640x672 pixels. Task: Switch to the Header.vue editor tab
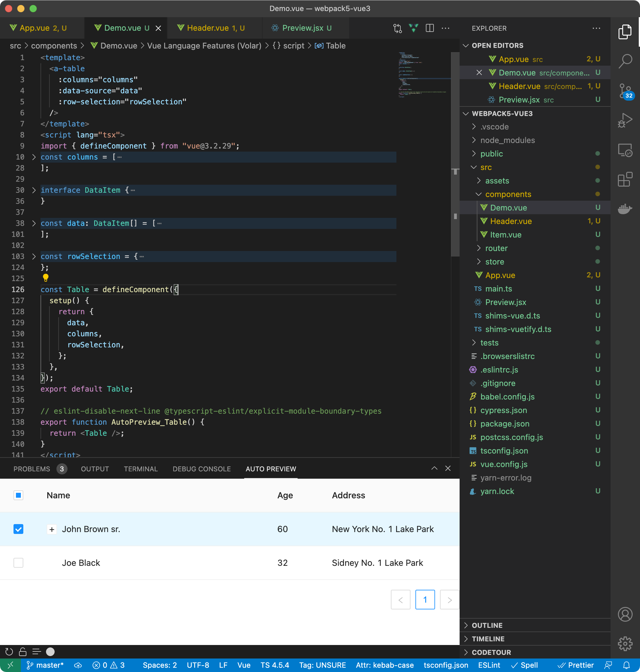pos(208,28)
